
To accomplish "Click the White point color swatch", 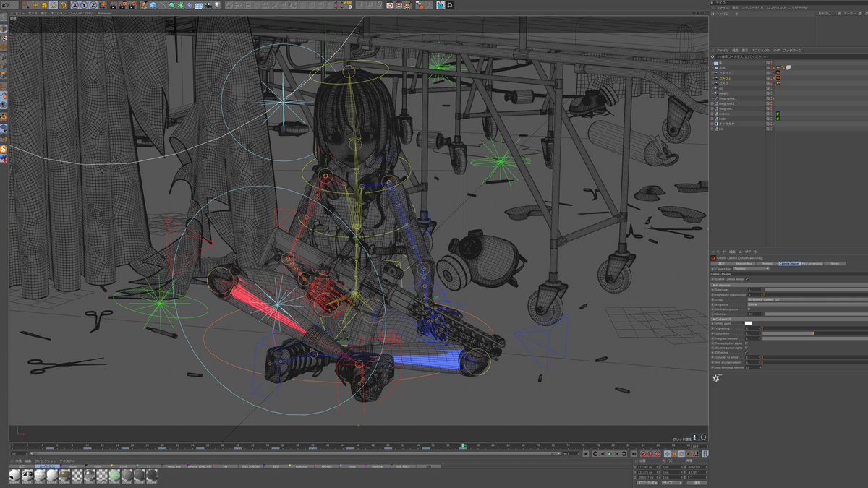I will 749,323.
